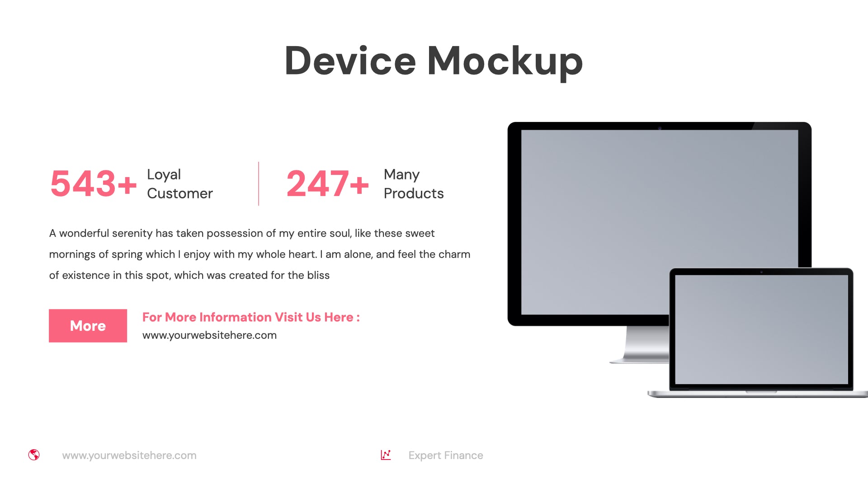Viewport: 868px width, 488px height.
Task: Click the globe icon in the footer
Action: [34, 455]
